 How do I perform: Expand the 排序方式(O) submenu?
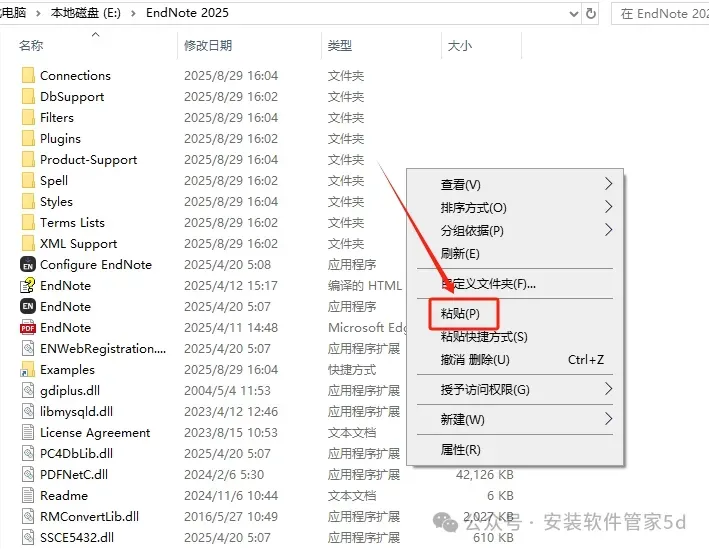click(609, 207)
